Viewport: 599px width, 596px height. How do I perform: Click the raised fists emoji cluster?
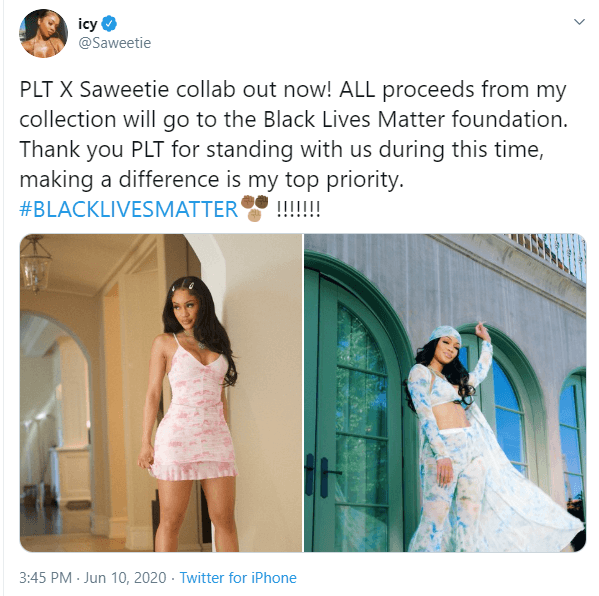pyautogui.click(x=254, y=208)
